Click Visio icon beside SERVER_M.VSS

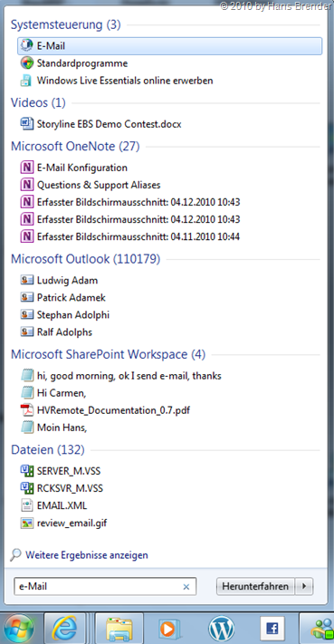26,471
